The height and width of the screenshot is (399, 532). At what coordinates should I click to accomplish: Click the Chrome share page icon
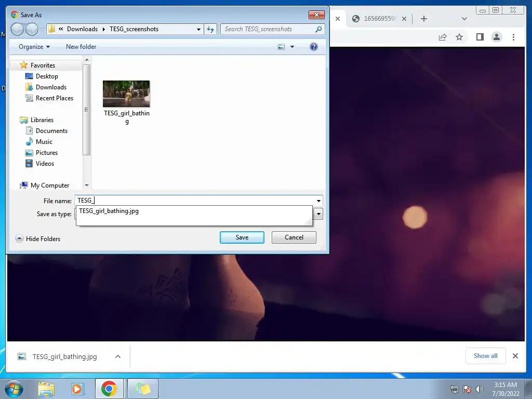pos(443,37)
